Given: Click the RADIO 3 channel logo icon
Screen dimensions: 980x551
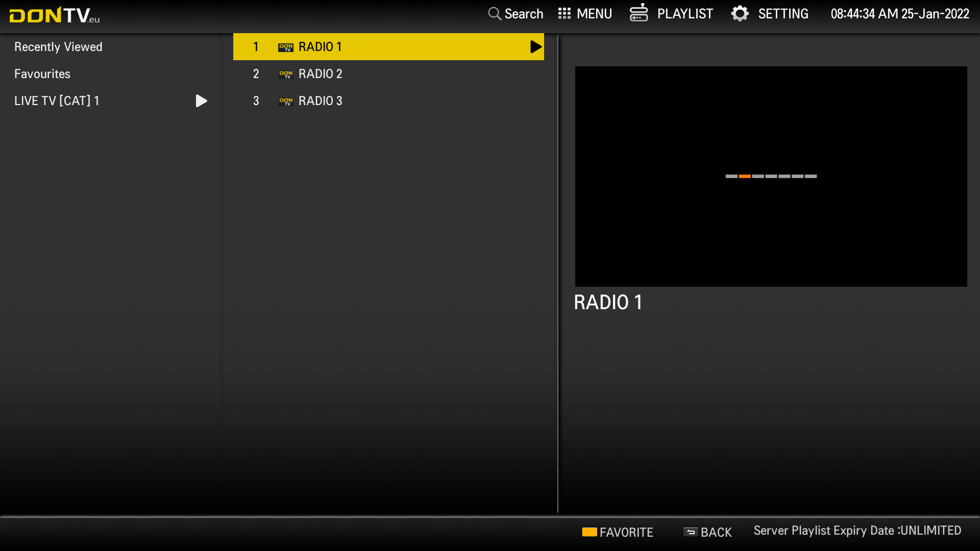Looking at the screenshot, I should click(x=285, y=102).
